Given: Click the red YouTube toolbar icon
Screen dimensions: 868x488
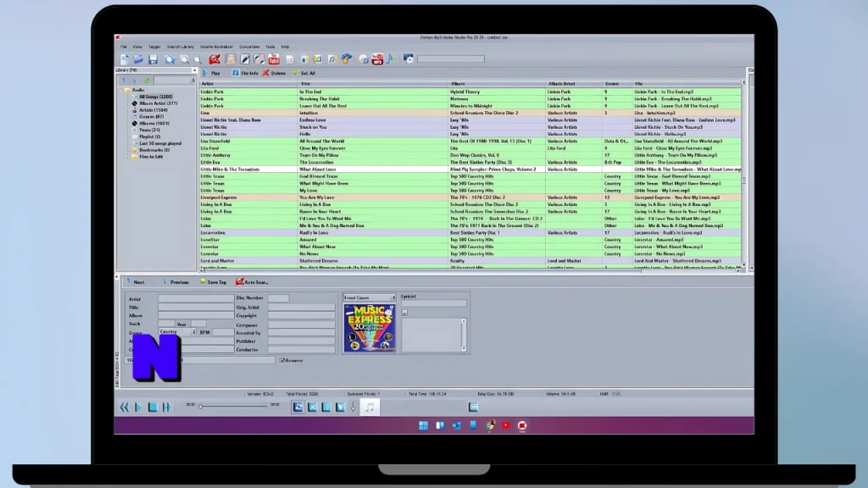Looking at the screenshot, I should 274,59.
